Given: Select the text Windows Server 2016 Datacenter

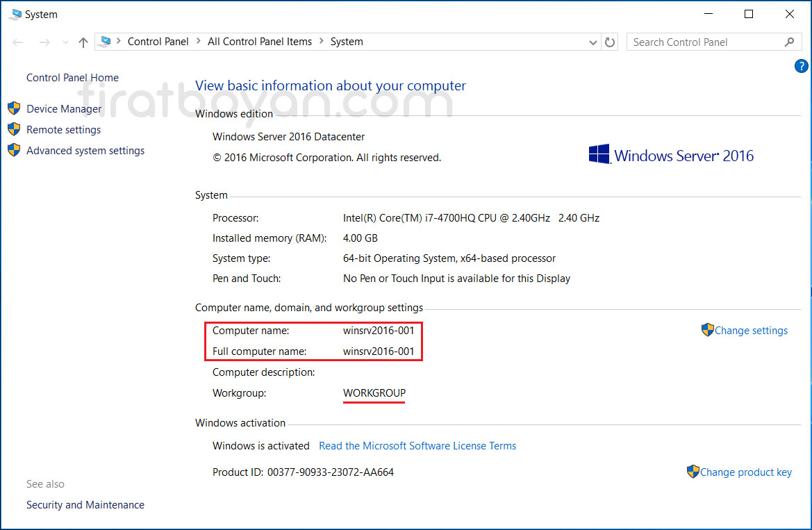Looking at the screenshot, I should coord(288,137).
